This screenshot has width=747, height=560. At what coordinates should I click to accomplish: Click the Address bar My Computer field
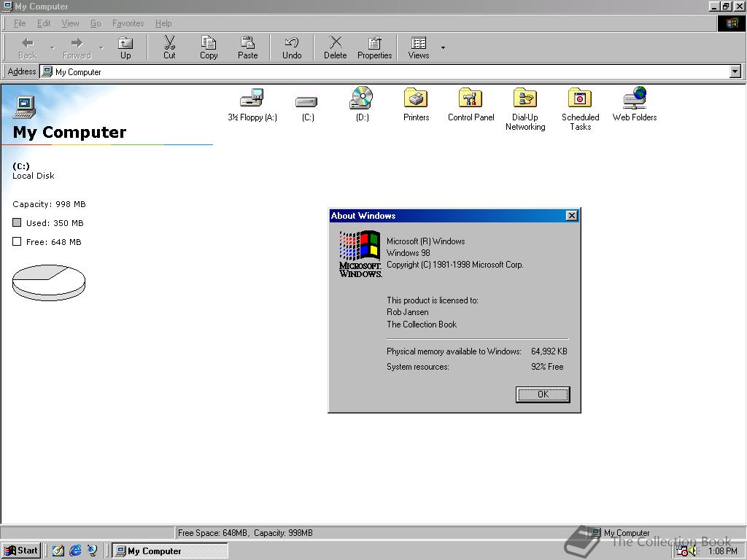[385, 71]
